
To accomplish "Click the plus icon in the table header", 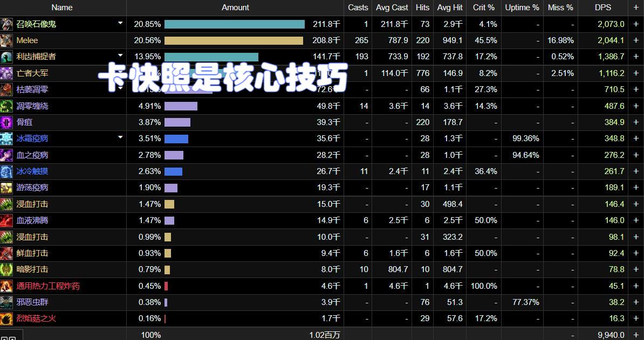I will click(636, 8).
